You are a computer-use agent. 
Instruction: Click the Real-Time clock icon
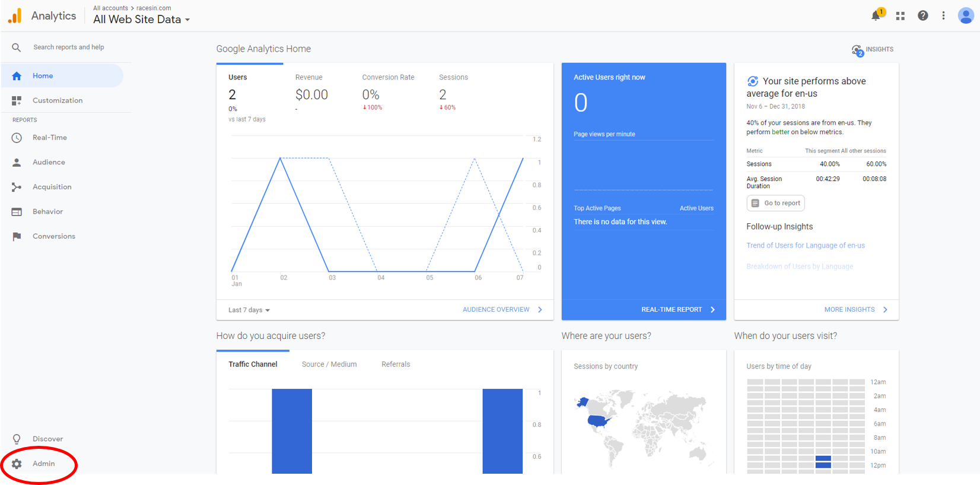[17, 138]
